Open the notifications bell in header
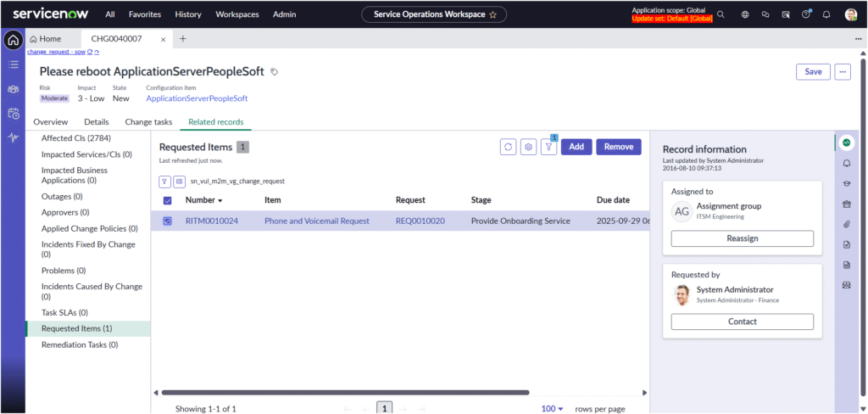The image size is (868, 414). (826, 14)
